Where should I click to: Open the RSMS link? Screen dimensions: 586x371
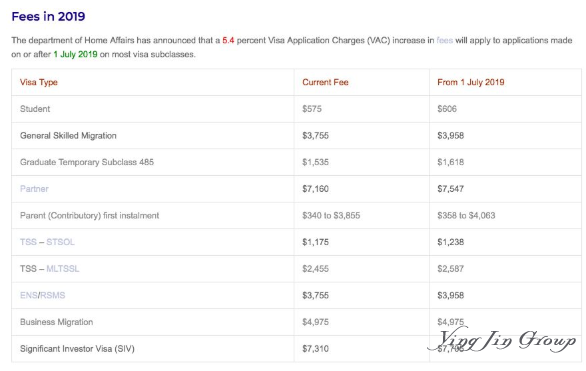[x=53, y=295]
